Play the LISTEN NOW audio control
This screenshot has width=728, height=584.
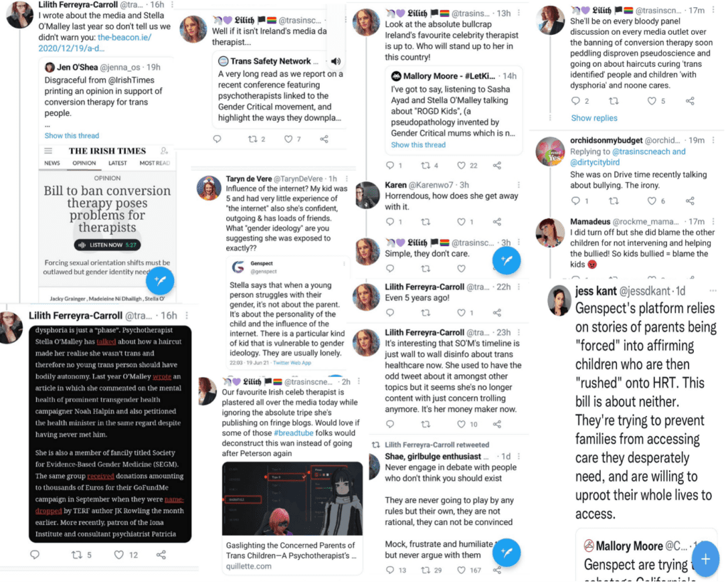click(107, 245)
